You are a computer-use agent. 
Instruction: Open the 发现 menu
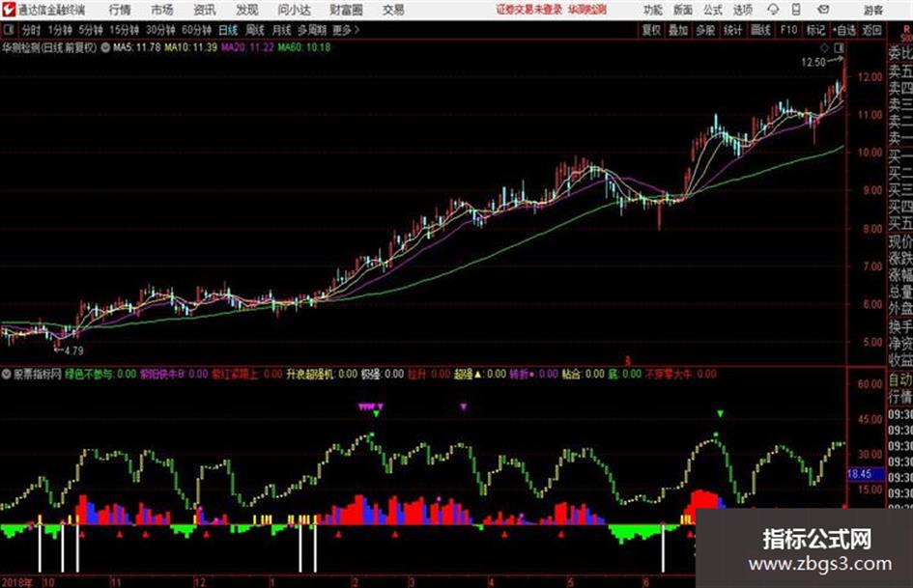[x=247, y=10]
